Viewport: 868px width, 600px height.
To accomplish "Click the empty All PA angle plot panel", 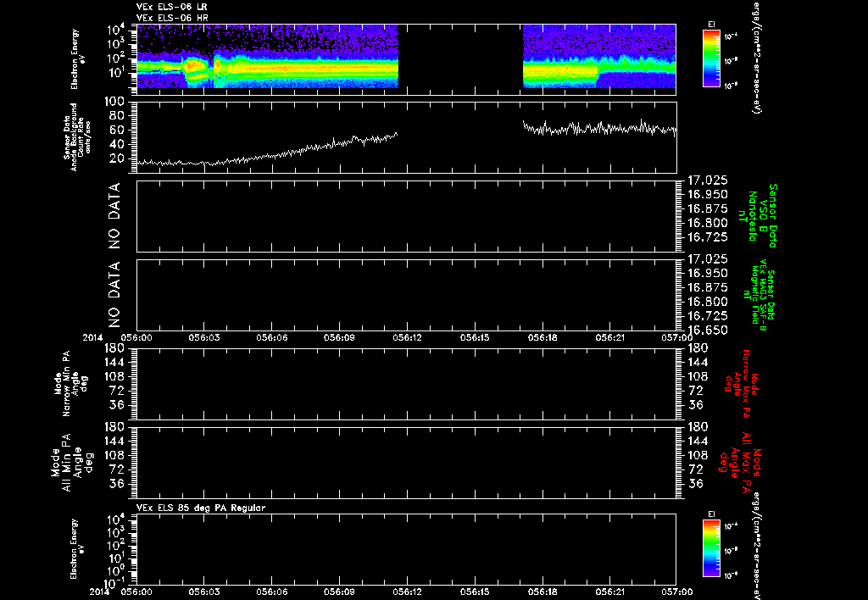I will (x=406, y=462).
